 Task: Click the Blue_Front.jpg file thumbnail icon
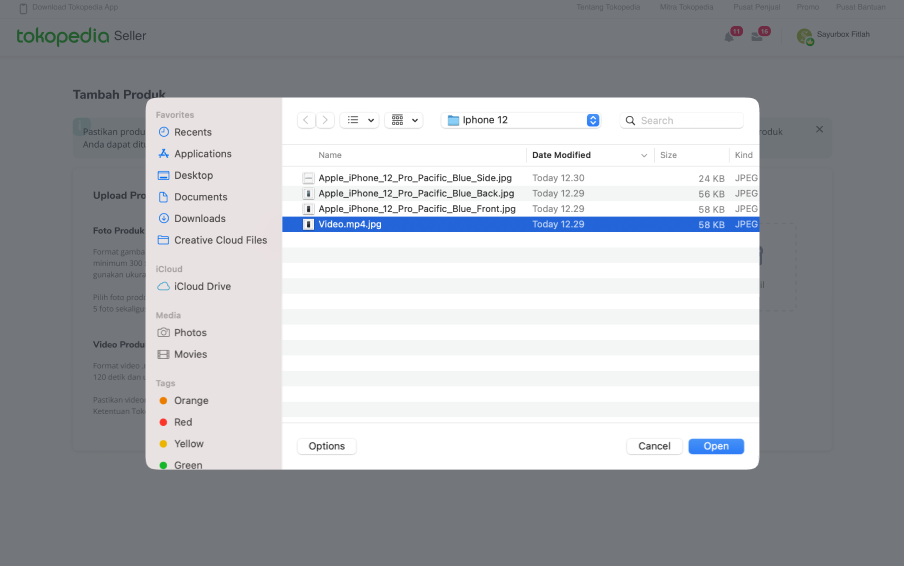308,209
